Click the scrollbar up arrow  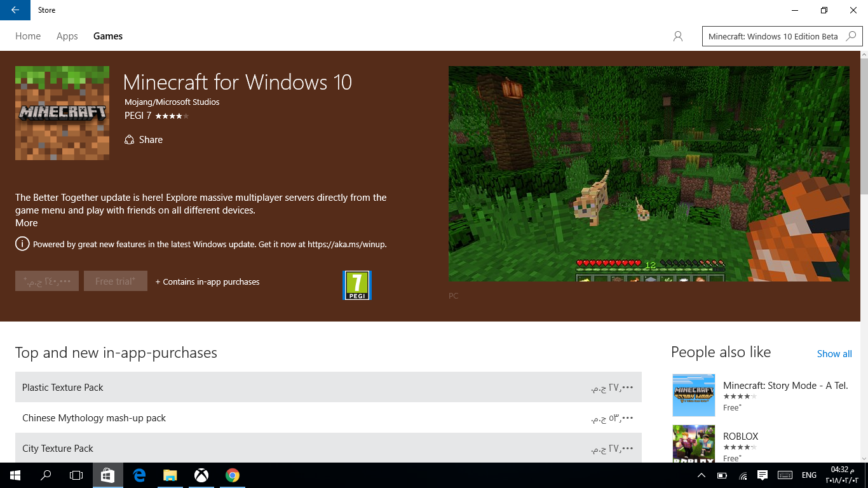tap(864, 55)
